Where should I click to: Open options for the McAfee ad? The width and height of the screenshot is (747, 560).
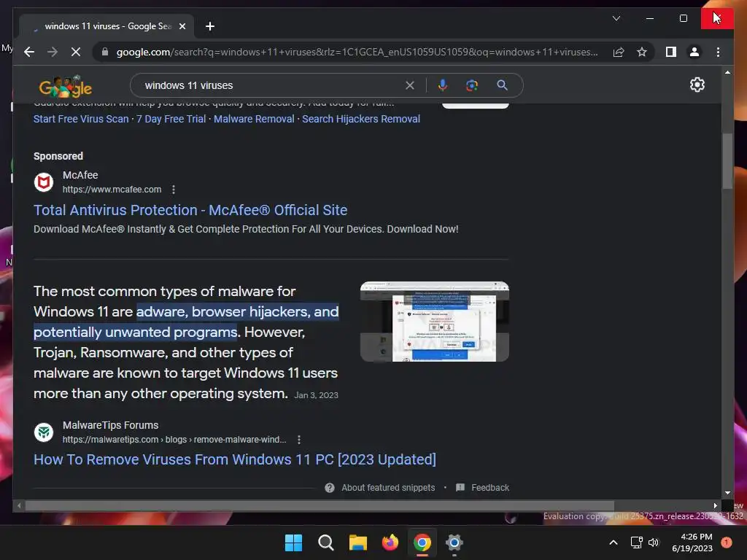pos(174,190)
